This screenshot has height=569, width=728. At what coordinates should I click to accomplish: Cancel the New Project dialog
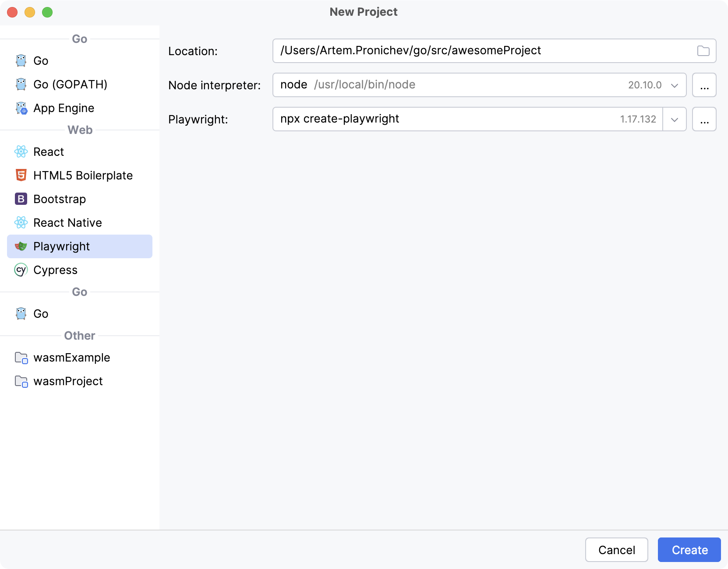tap(616, 550)
